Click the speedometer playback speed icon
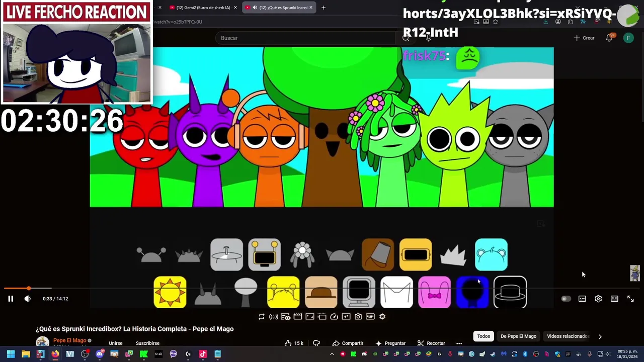 tap(334, 317)
